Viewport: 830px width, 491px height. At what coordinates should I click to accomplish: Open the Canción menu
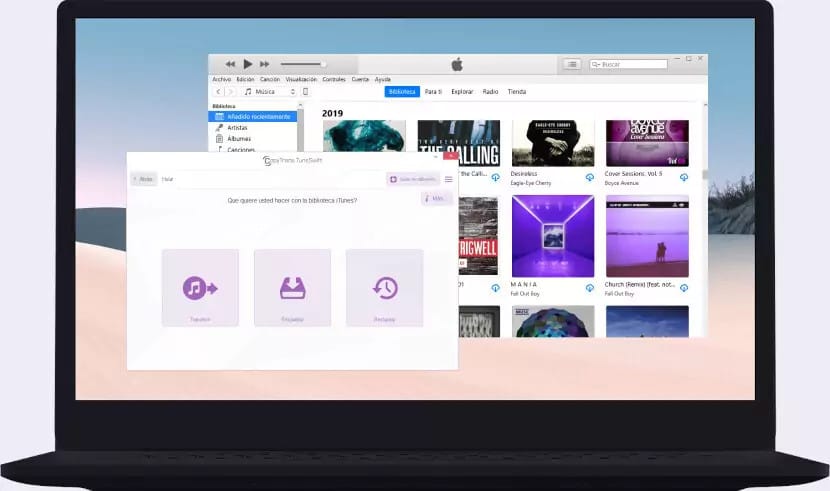click(270, 79)
